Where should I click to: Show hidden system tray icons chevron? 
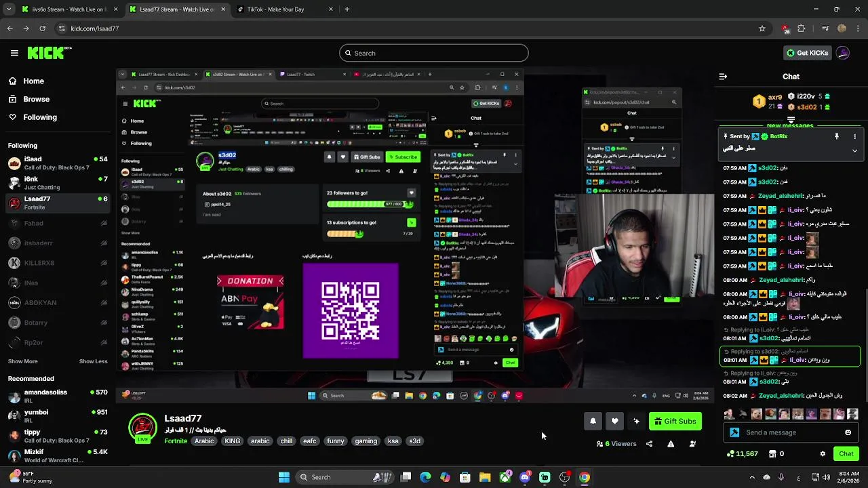tap(751, 477)
